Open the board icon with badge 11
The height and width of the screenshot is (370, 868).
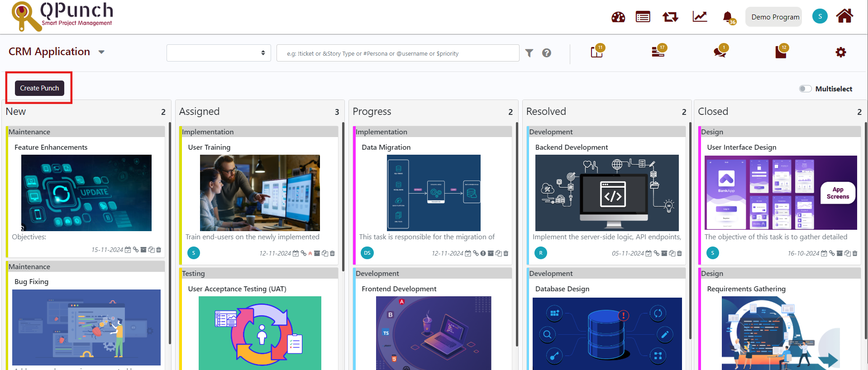point(597,51)
